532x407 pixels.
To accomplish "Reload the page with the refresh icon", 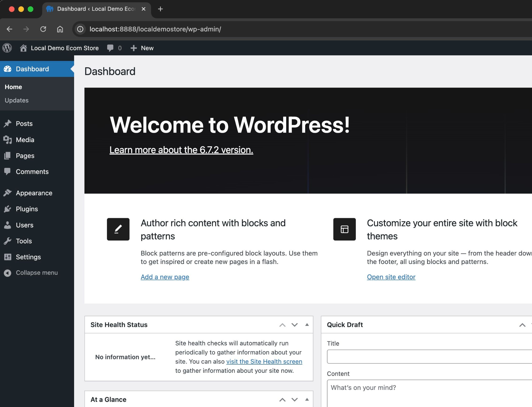I will [x=43, y=29].
